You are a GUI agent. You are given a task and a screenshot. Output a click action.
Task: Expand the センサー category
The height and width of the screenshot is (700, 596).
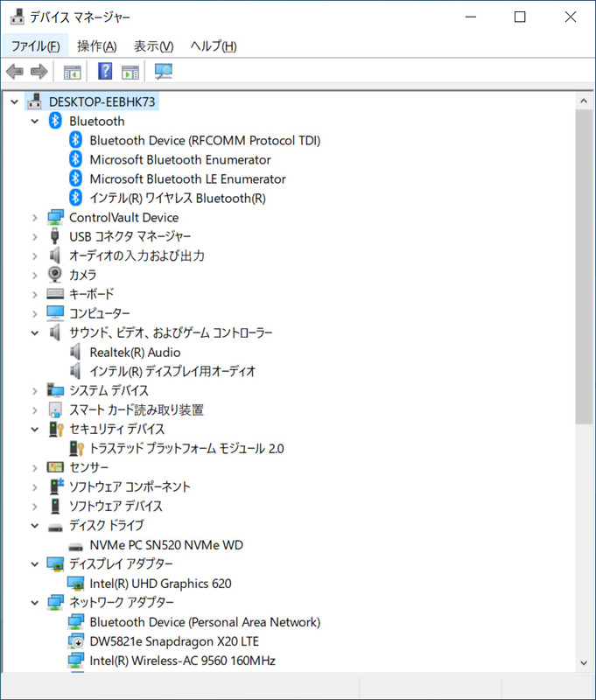tap(35, 467)
